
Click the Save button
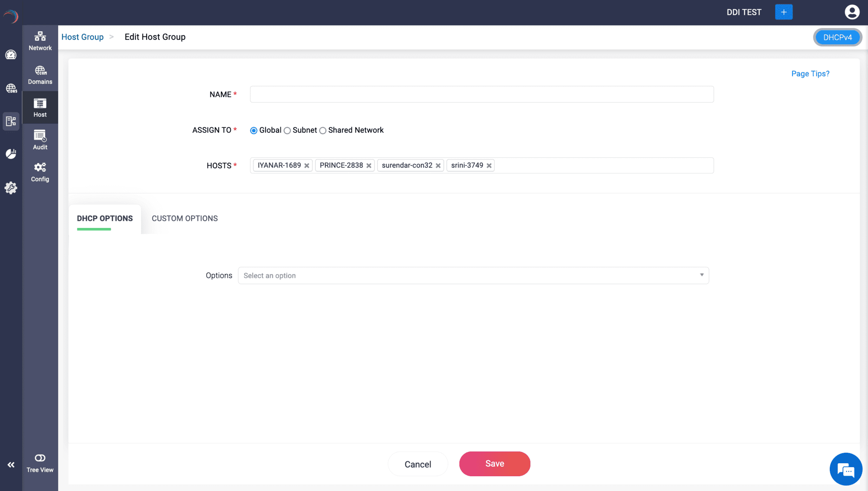point(494,464)
